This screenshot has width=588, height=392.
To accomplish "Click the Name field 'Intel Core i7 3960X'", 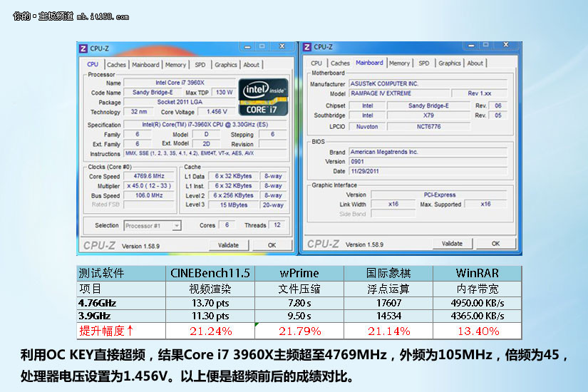I will pyautogui.click(x=180, y=83).
